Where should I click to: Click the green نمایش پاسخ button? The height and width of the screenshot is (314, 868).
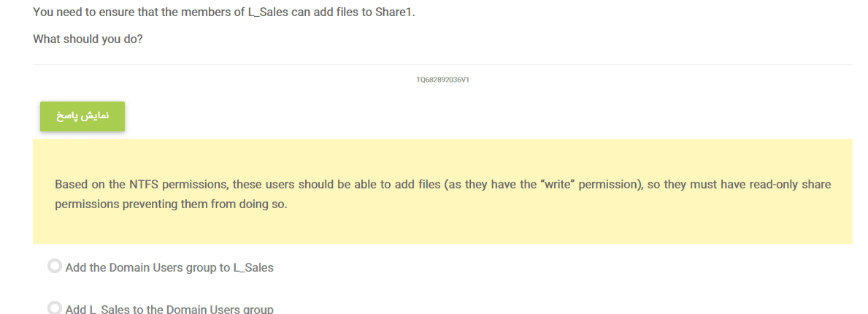[x=82, y=117]
